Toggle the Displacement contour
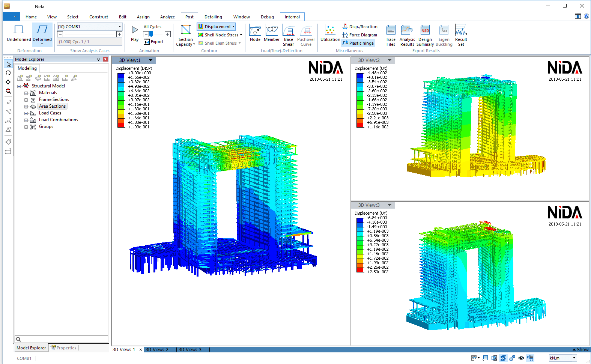Screen dimensions: 591x364 [215, 27]
